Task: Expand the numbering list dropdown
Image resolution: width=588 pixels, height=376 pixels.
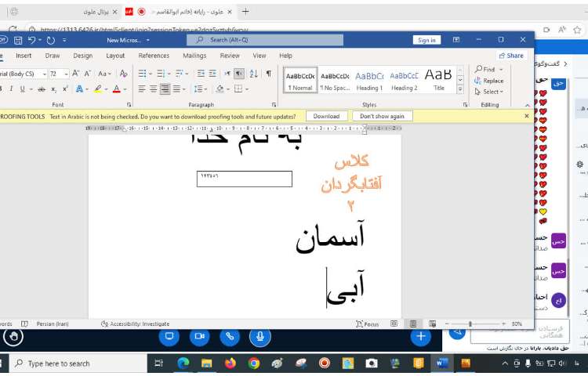Action: click(169, 74)
